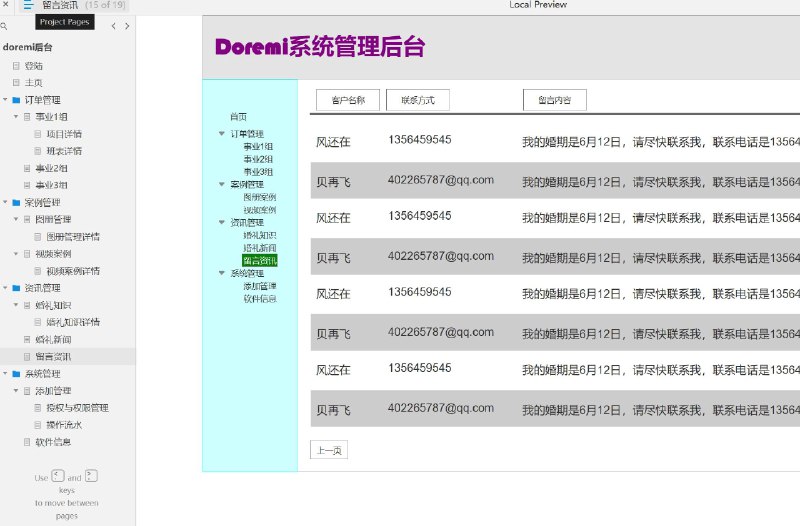This screenshot has height=526, width=800.
Task: Click the page icon beside 班表详情
Action: (38, 151)
